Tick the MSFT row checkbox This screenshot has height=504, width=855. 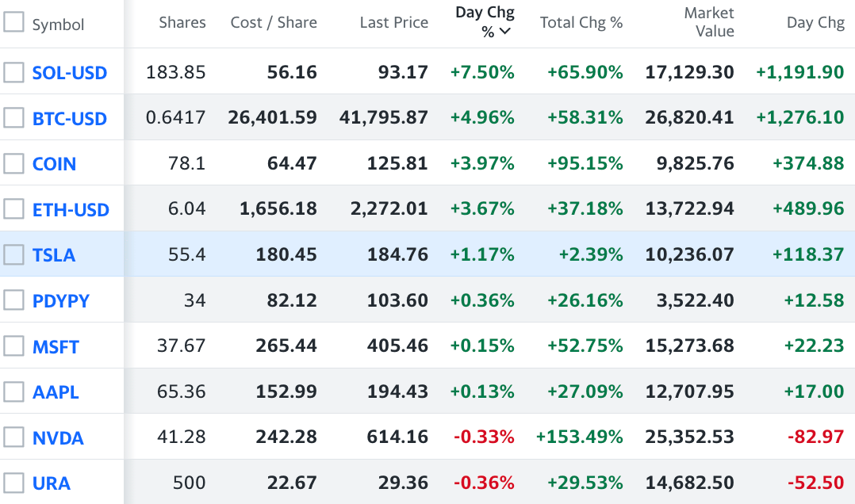pyautogui.click(x=13, y=346)
